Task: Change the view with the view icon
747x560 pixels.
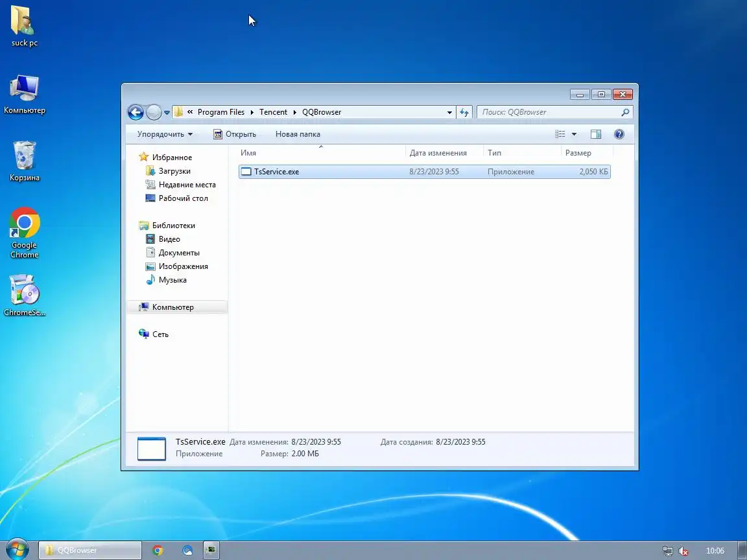Action: pyautogui.click(x=560, y=134)
